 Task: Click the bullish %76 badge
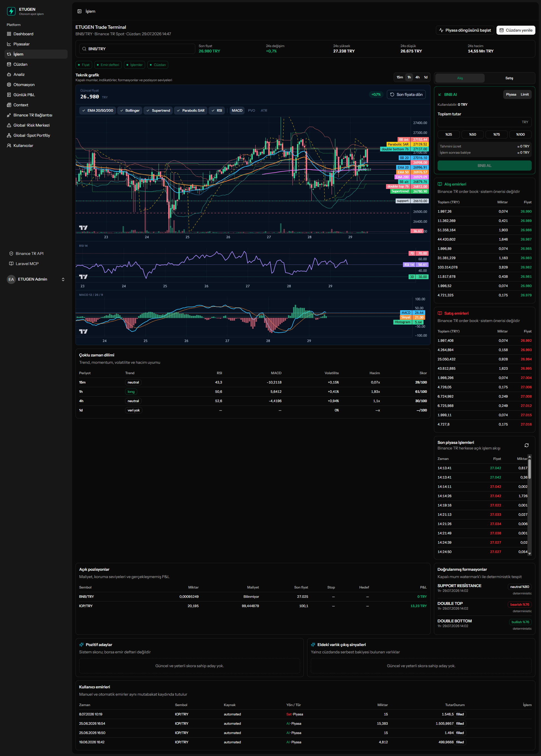coord(520,622)
